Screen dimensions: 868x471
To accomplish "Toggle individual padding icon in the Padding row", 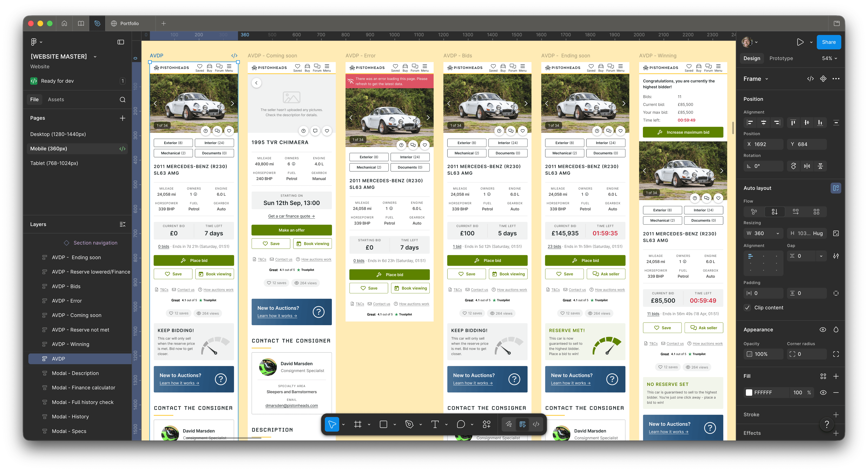I will tap(836, 293).
